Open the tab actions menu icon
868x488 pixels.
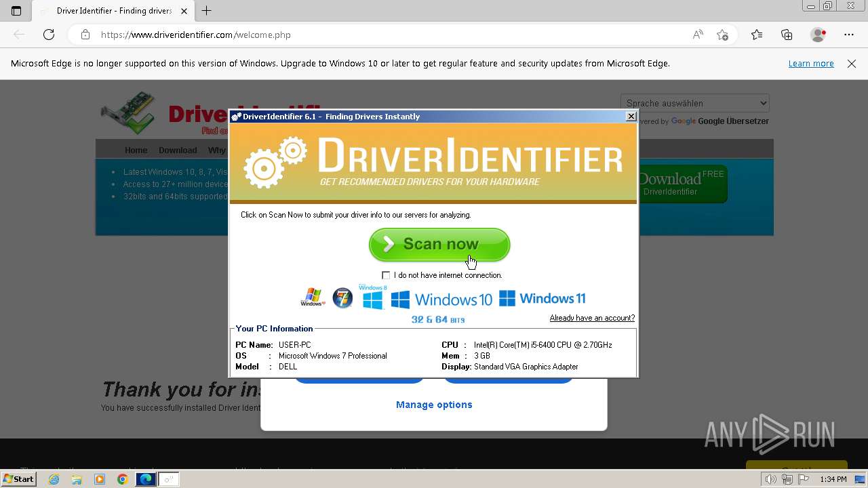(x=16, y=11)
